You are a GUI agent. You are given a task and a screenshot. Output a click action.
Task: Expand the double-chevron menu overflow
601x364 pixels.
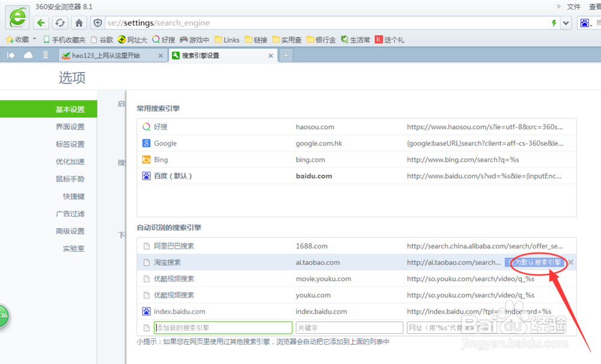tap(558, 7)
